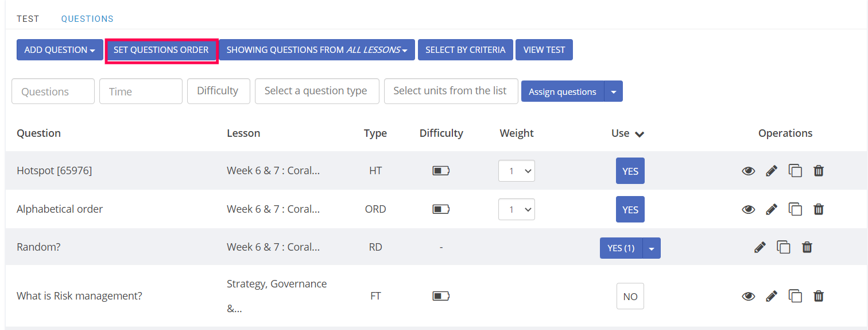
Task: Delete the Alphabetical order question
Action: click(x=819, y=209)
